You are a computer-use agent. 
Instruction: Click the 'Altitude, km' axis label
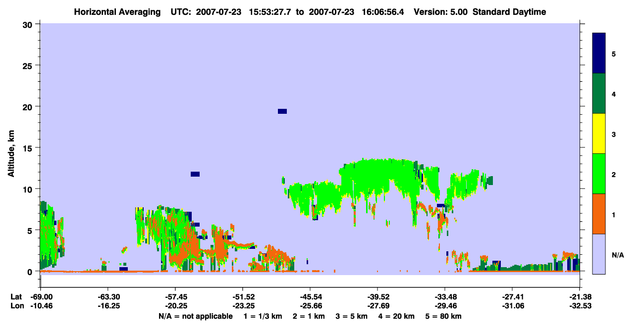click(11, 154)
